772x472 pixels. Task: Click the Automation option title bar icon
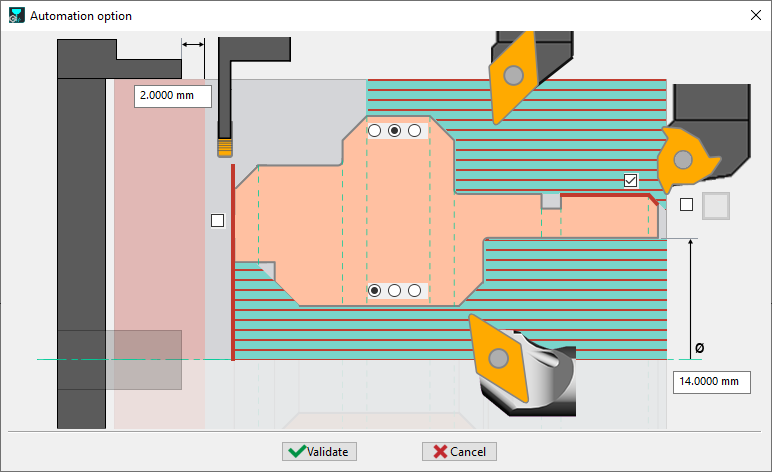click(15, 16)
